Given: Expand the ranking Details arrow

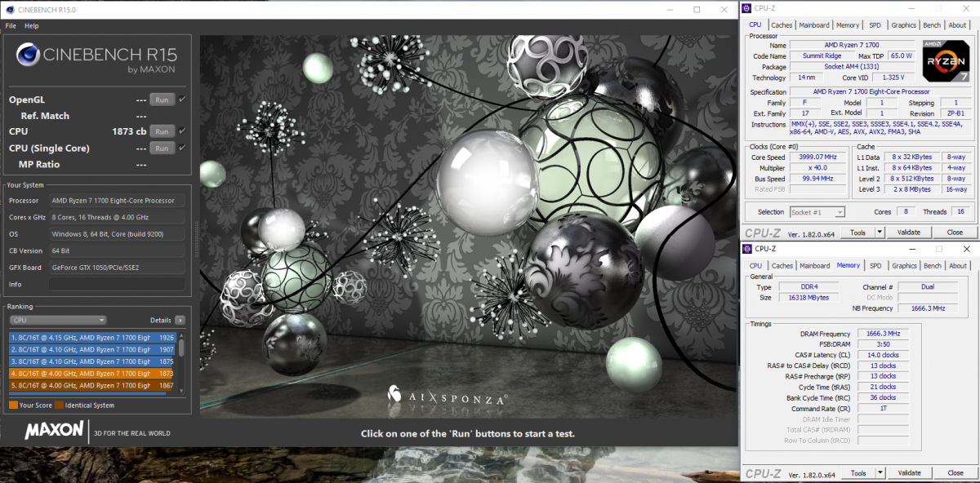Looking at the screenshot, I should tap(180, 321).
